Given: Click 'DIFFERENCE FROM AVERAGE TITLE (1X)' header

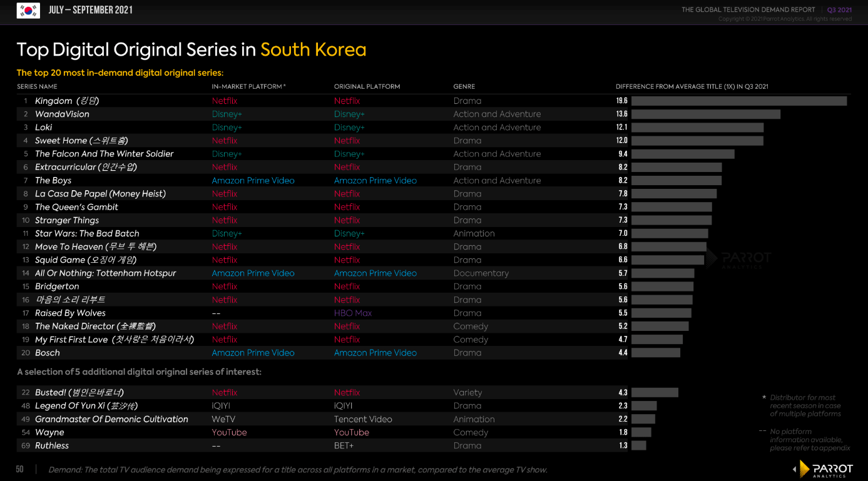Looking at the screenshot, I should coord(692,86).
